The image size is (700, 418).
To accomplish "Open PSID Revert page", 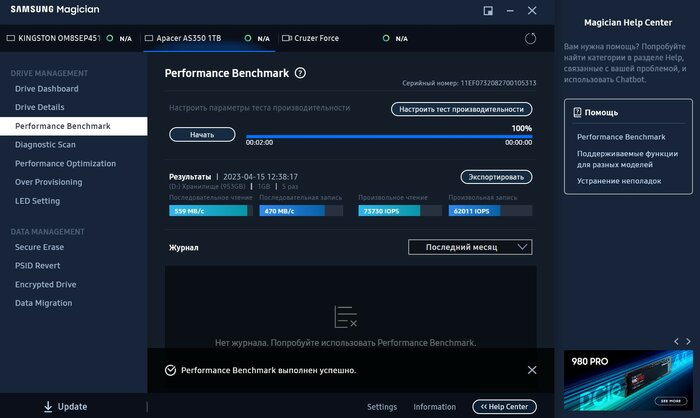I will (38, 266).
